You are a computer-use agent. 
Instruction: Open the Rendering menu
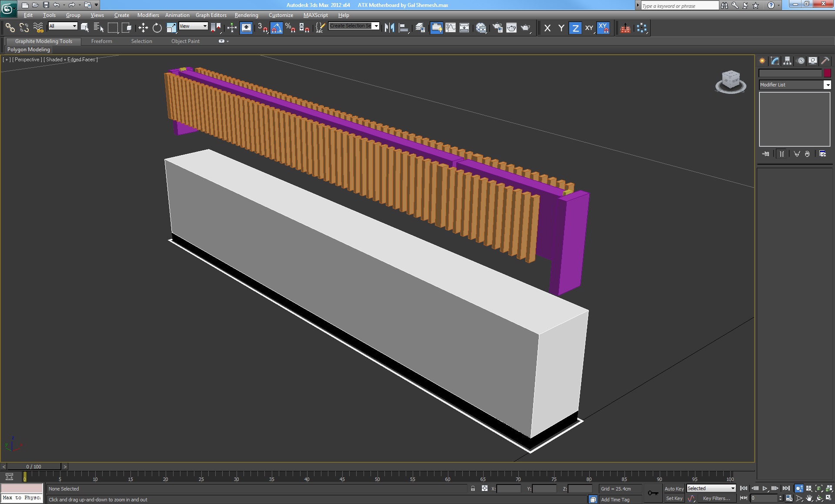246,15
